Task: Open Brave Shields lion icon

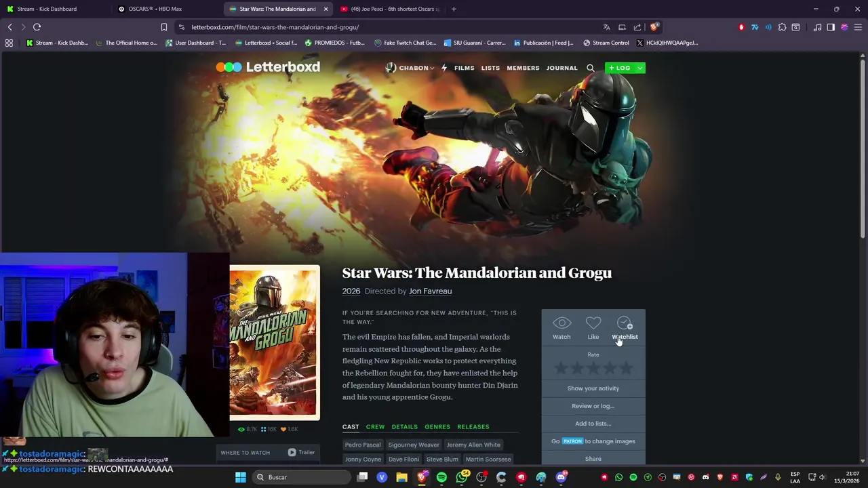Action: click(x=654, y=27)
